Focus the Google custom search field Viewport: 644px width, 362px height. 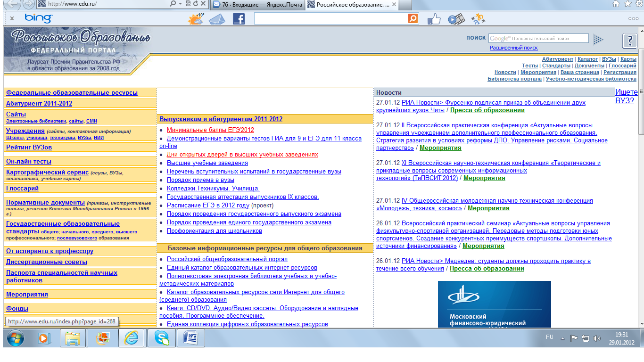(538, 38)
